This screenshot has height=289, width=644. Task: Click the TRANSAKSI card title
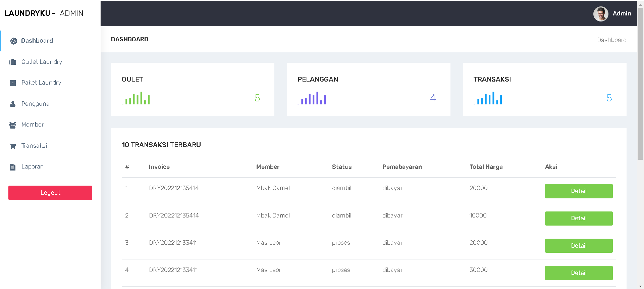(x=492, y=79)
